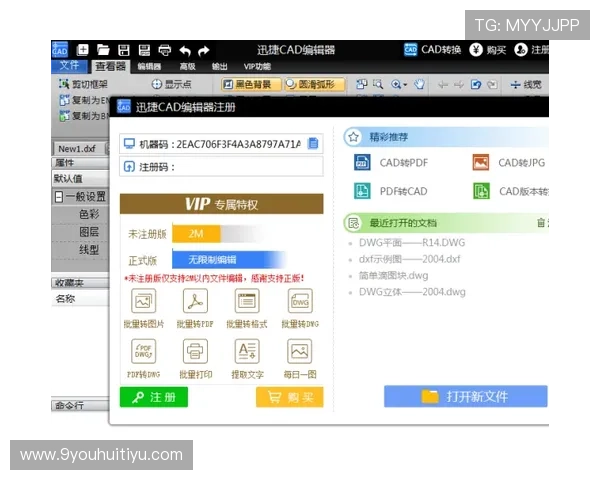The image size is (600, 480).
Task: Click the 注册码 input field
Action: click(222, 167)
